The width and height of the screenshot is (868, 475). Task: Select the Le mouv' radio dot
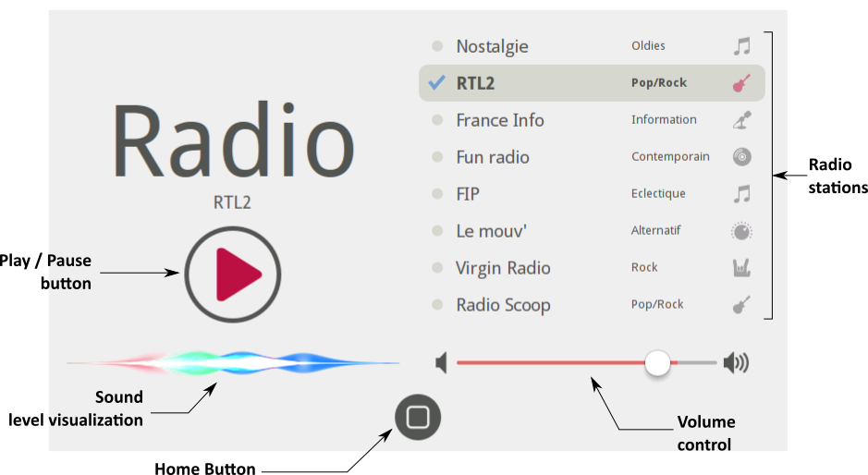437,231
